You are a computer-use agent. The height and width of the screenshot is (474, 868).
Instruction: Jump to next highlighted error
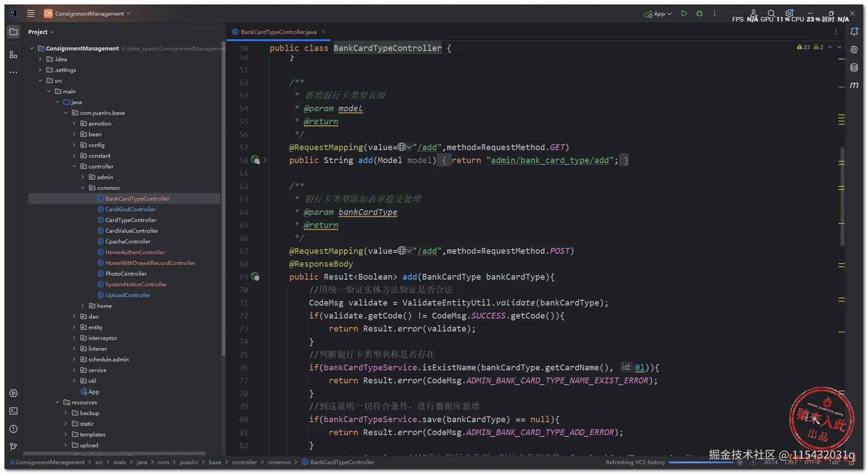[x=839, y=47]
